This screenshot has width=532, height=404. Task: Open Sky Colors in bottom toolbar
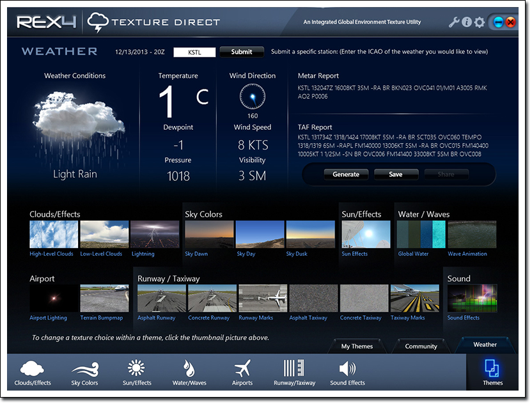pyautogui.click(x=84, y=373)
